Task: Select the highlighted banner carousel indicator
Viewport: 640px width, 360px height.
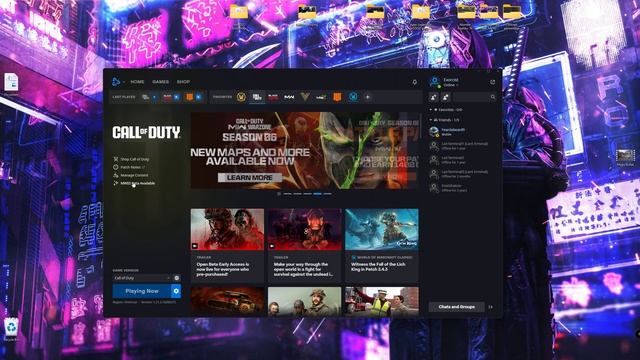Action: click(x=317, y=194)
